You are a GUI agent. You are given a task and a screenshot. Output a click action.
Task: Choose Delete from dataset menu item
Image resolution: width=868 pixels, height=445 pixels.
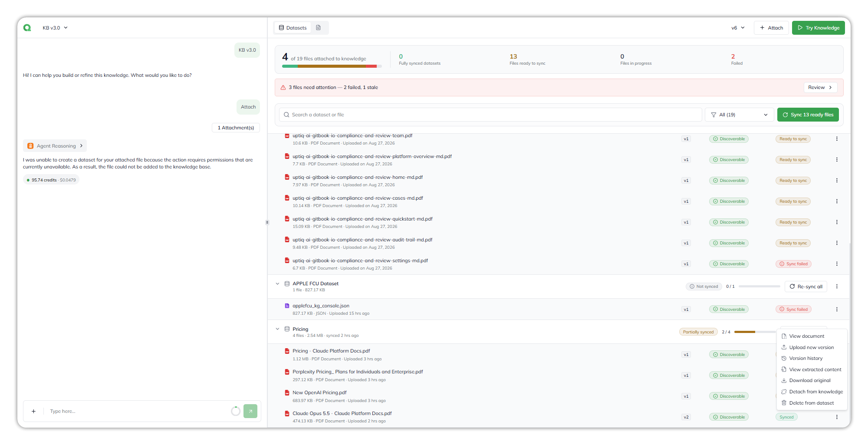click(812, 403)
